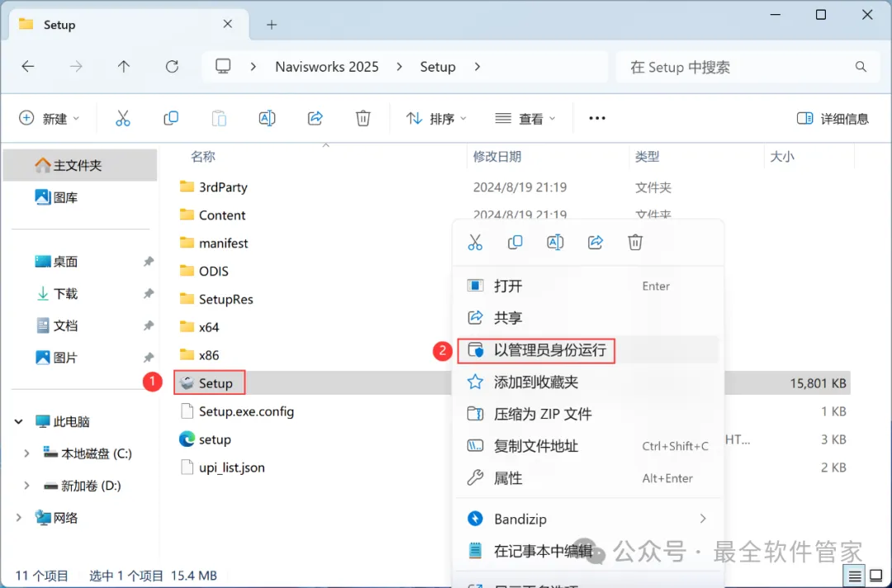
Task: Open the toolbar's three-dots more options
Action: (597, 118)
